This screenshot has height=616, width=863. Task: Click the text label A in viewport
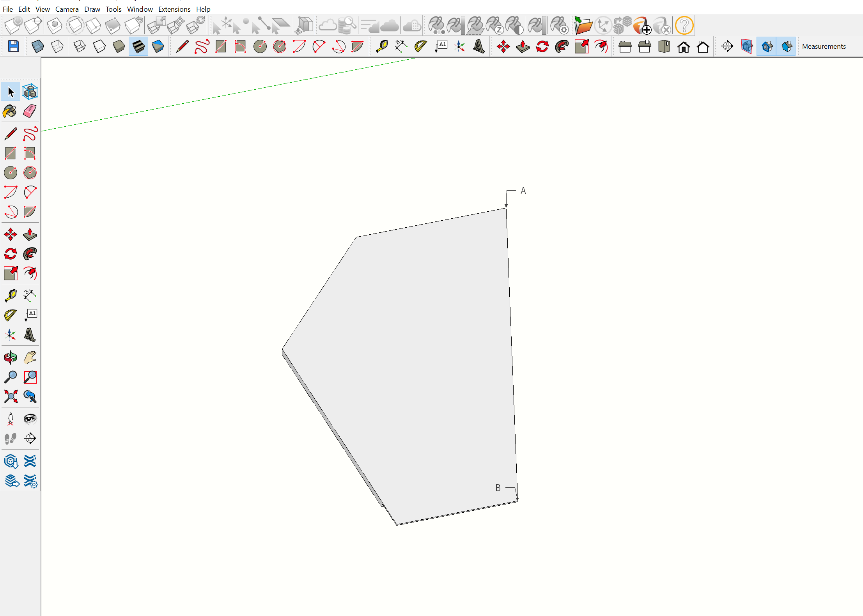(x=523, y=191)
